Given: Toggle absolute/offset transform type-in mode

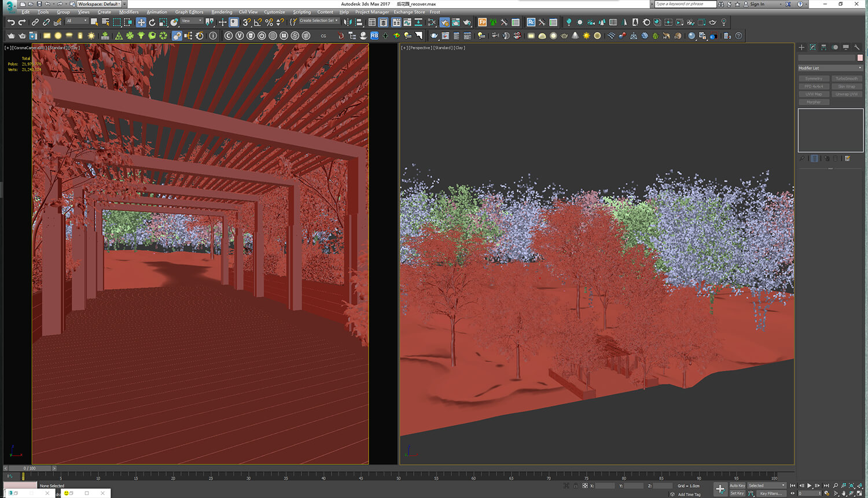Looking at the screenshot, I should click(585, 486).
